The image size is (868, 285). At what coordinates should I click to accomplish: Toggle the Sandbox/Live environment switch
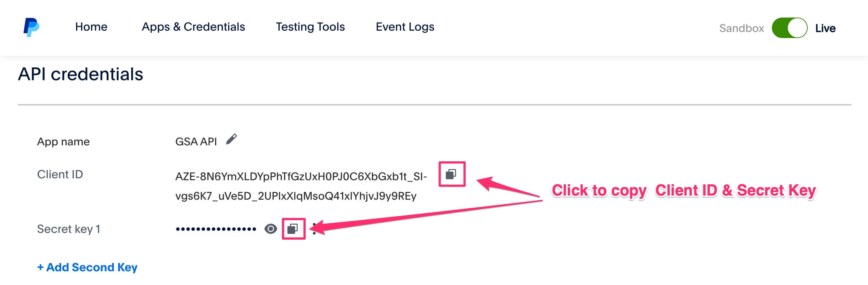(x=789, y=28)
